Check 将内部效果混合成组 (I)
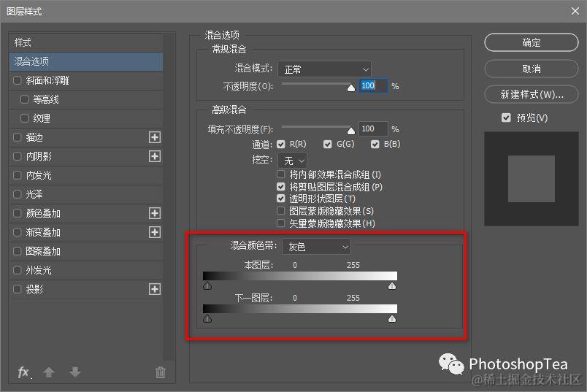 [281, 174]
